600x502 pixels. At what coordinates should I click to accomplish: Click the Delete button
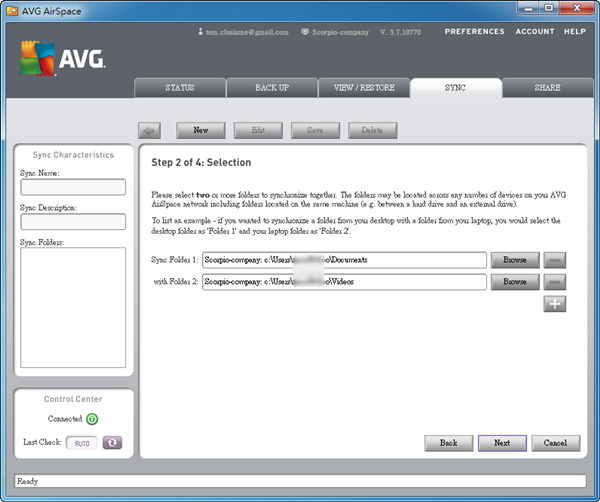(372, 130)
